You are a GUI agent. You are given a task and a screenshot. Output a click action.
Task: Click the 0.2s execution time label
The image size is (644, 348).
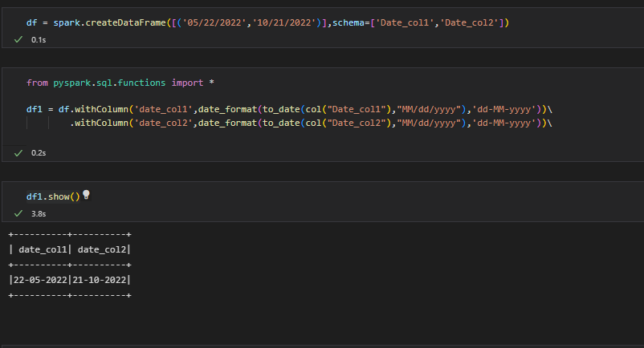[x=39, y=153]
